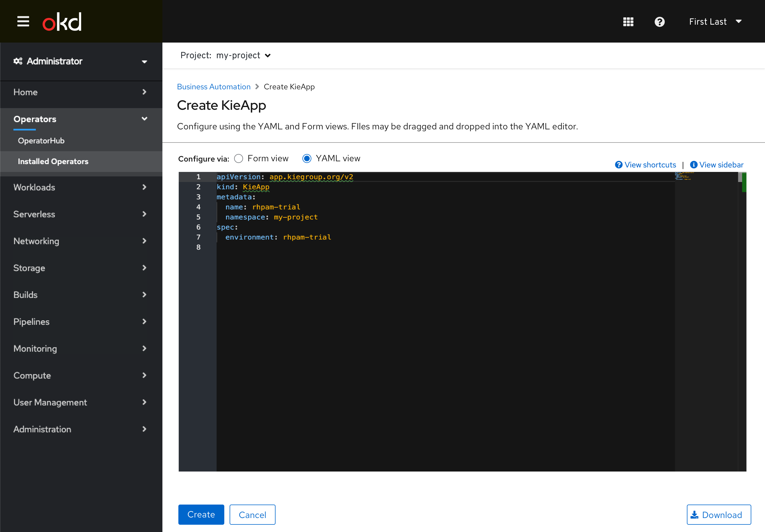Select the YAML view radio button

click(307, 158)
